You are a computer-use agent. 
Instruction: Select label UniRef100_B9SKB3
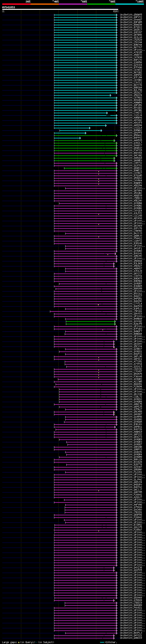tap(131, 100)
